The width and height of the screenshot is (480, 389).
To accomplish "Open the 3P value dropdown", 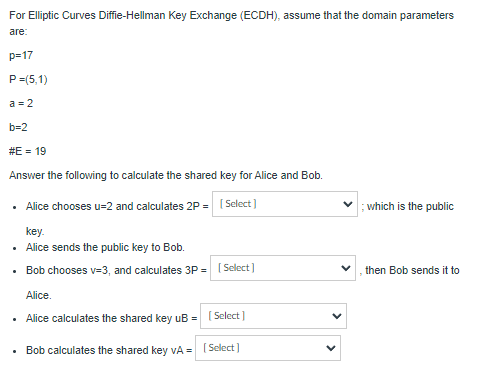I will (283, 268).
